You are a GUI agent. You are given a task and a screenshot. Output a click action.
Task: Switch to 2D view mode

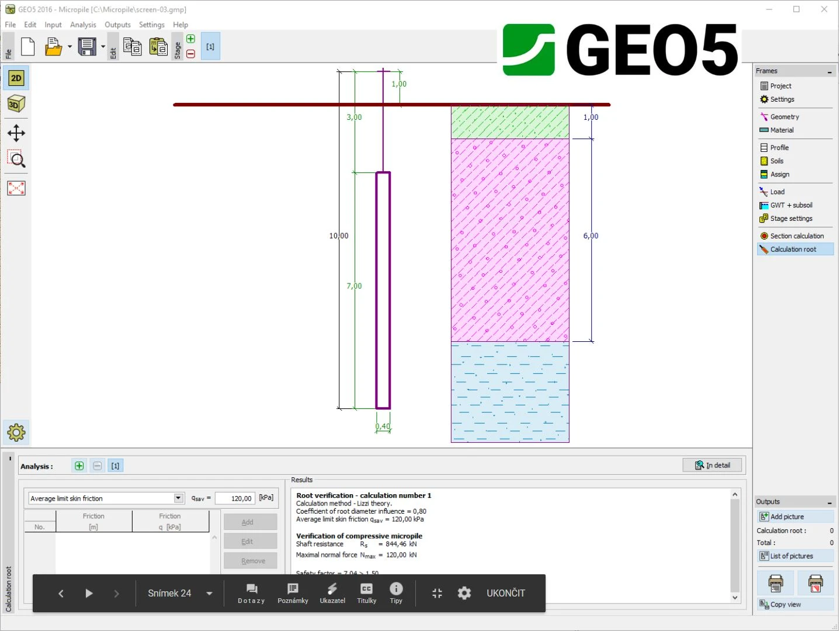click(16, 78)
